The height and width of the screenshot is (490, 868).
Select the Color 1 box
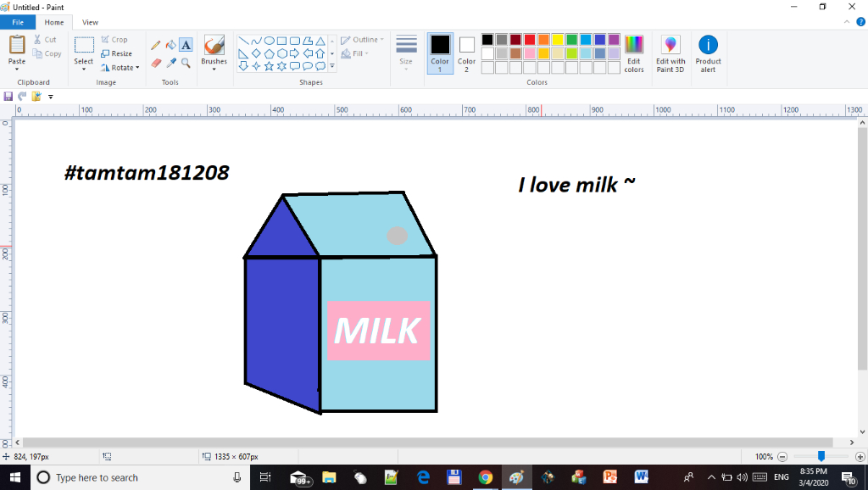pos(440,53)
